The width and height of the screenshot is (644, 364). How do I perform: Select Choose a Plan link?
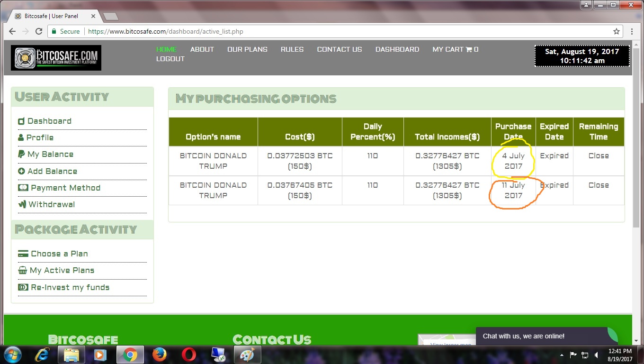click(53, 254)
